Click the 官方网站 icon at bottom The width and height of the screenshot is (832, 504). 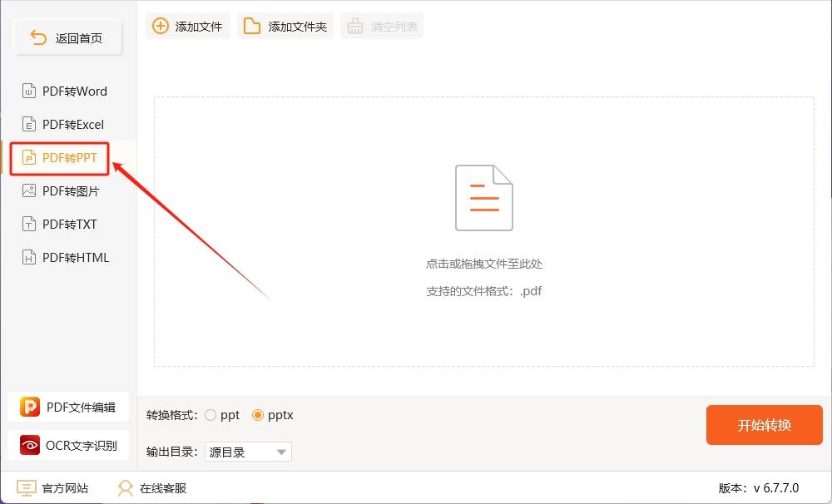point(26,487)
